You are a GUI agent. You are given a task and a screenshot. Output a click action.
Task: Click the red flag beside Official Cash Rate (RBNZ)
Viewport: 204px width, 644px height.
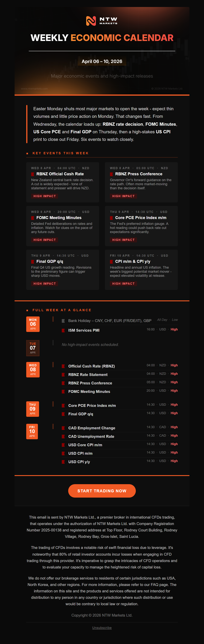pos(63,366)
